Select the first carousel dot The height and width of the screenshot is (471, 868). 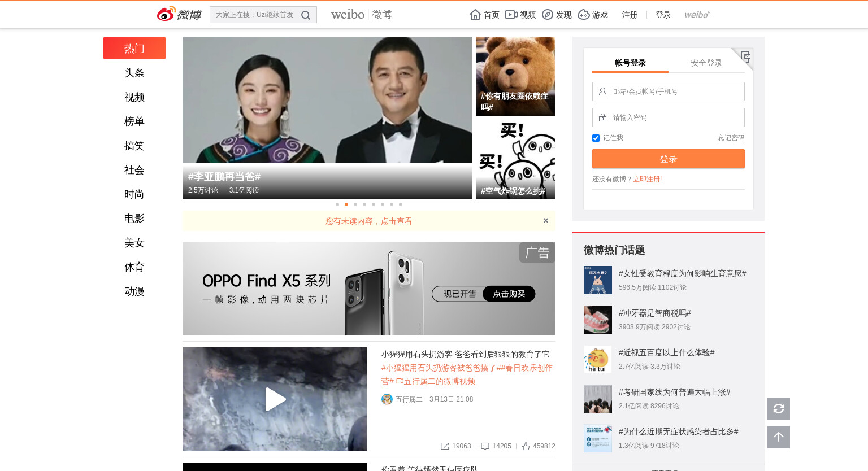pos(337,204)
